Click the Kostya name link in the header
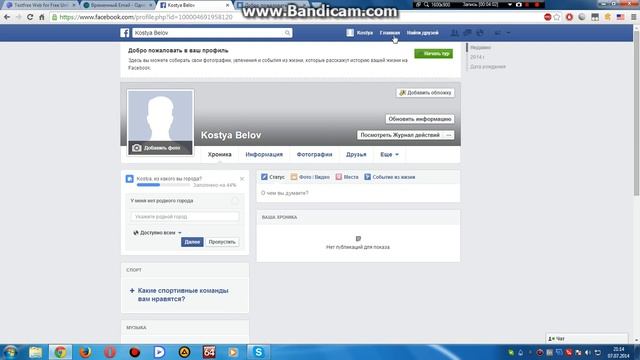This screenshot has width=640, height=360. click(364, 33)
